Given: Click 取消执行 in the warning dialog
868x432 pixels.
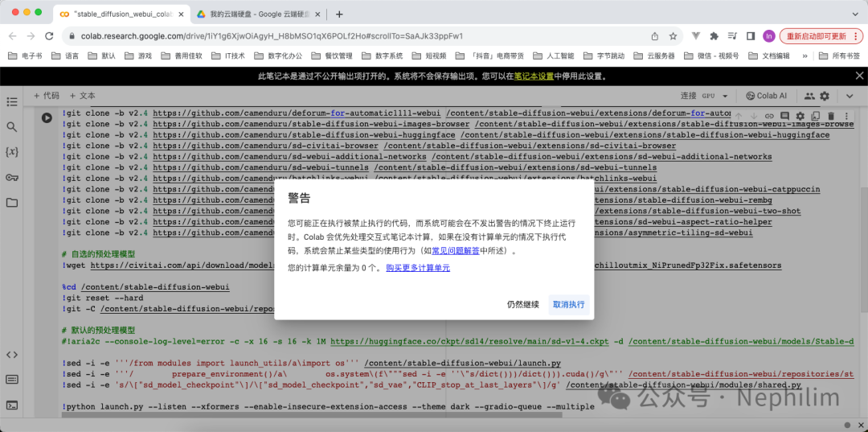Looking at the screenshot, I should (568, 305).
